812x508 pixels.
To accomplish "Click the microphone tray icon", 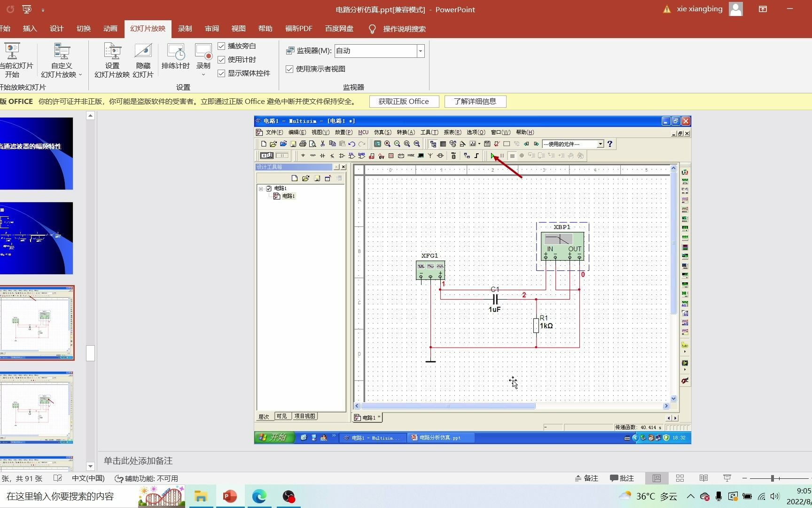I will pos(718,496).
